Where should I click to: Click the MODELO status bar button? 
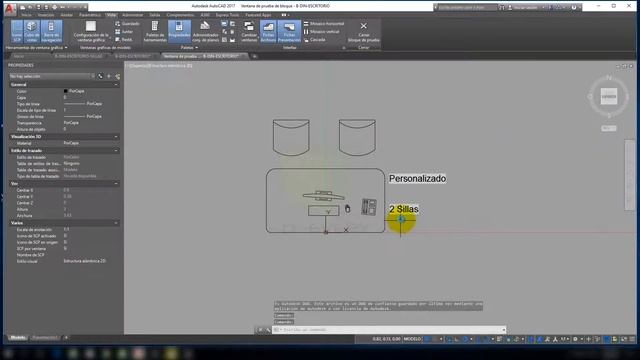pos(412,339)
